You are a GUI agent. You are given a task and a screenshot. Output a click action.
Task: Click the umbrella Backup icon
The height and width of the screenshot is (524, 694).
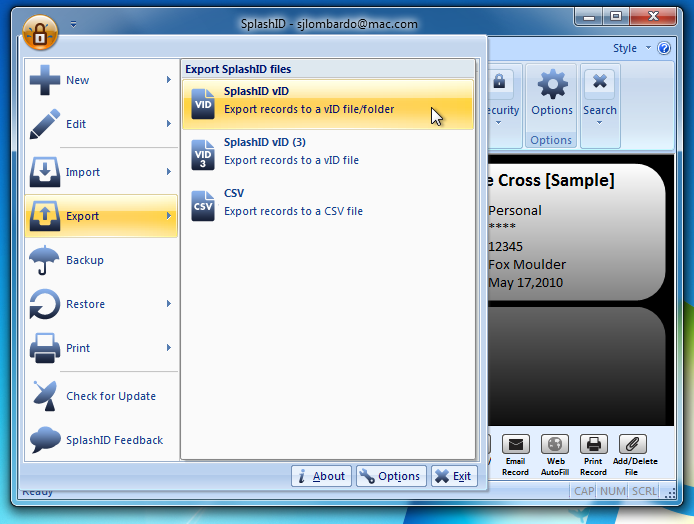point(44,260)
